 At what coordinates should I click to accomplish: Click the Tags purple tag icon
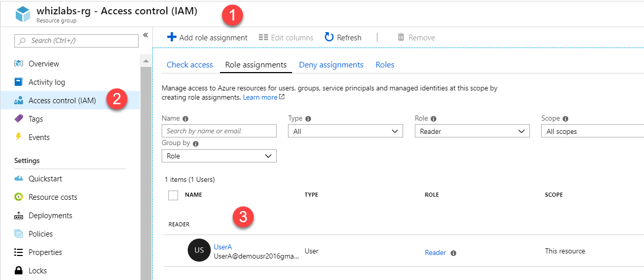click(19, 119)
